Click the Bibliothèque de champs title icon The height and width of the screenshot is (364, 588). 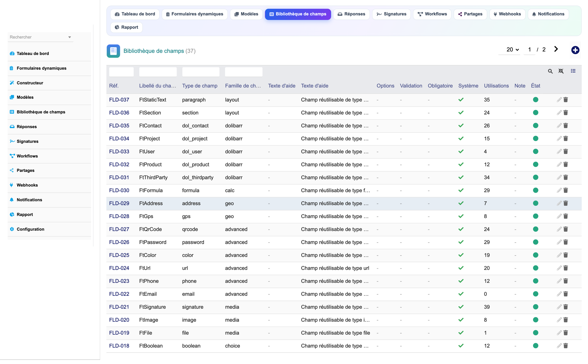pos(113,51)
